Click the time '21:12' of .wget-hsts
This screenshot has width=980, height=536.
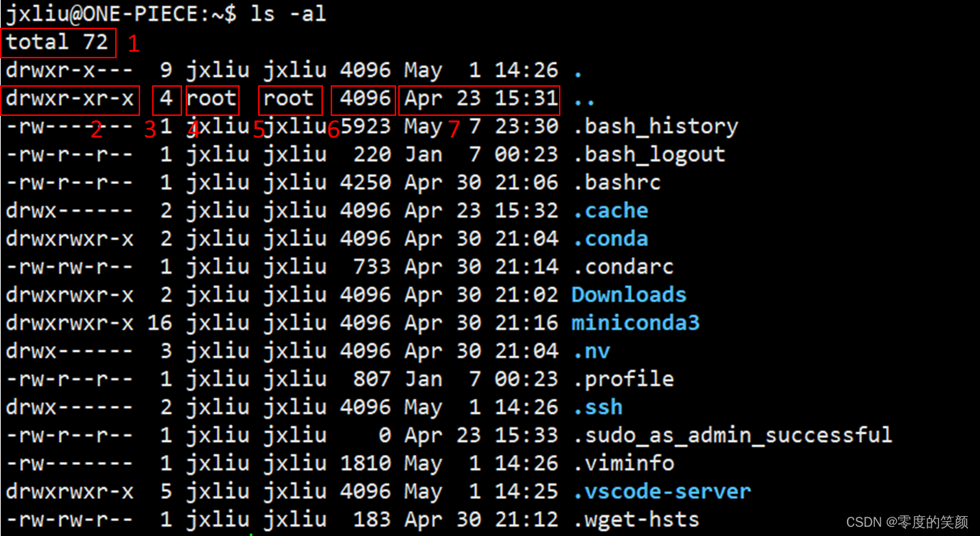(526, 520)
